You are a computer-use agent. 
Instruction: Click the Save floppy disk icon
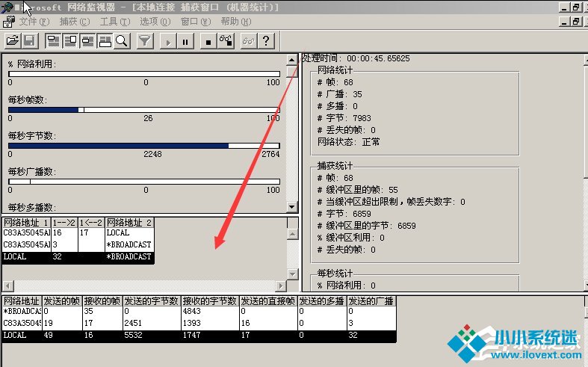point(29,40)
